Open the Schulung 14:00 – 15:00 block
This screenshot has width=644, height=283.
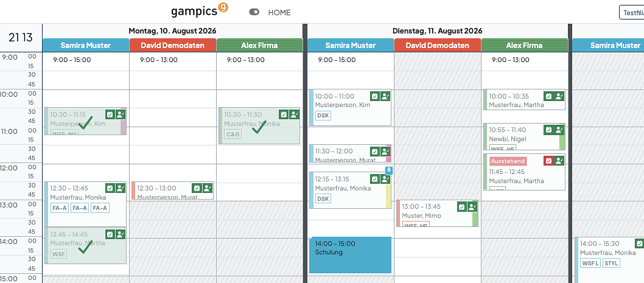[x=350, y=254]
